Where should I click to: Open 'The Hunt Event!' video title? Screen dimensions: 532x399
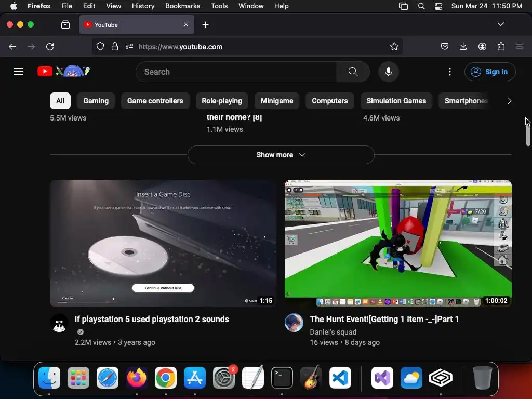pyautogui.click(x=384, y=320)
